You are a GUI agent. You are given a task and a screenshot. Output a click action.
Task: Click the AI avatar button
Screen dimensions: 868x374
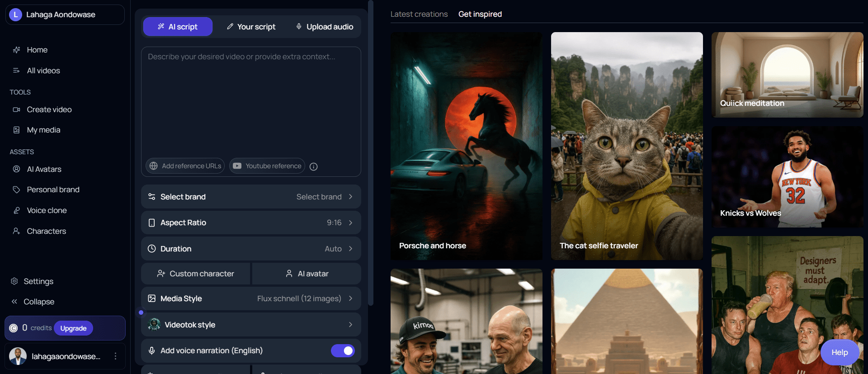pos(307,274)
